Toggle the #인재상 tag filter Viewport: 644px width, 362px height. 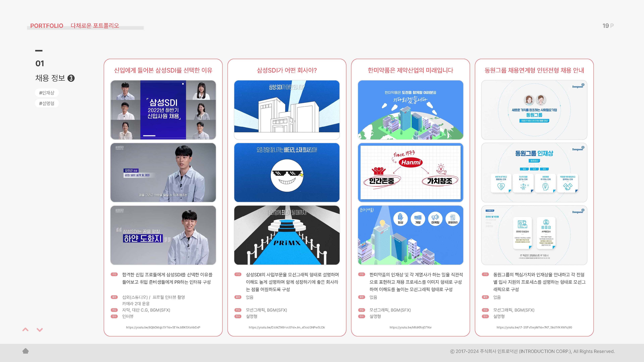(x=46, y=93)
